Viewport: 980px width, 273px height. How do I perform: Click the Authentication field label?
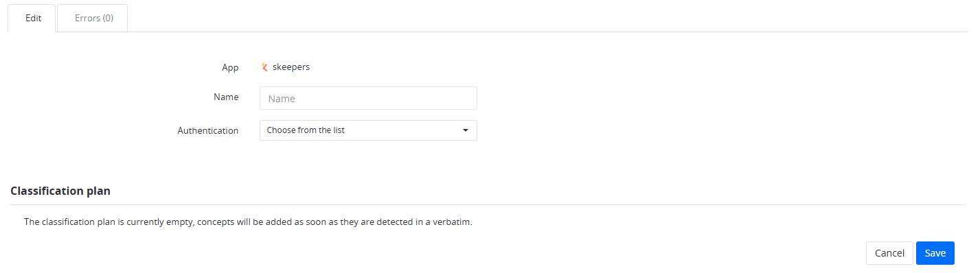[208, 130]
